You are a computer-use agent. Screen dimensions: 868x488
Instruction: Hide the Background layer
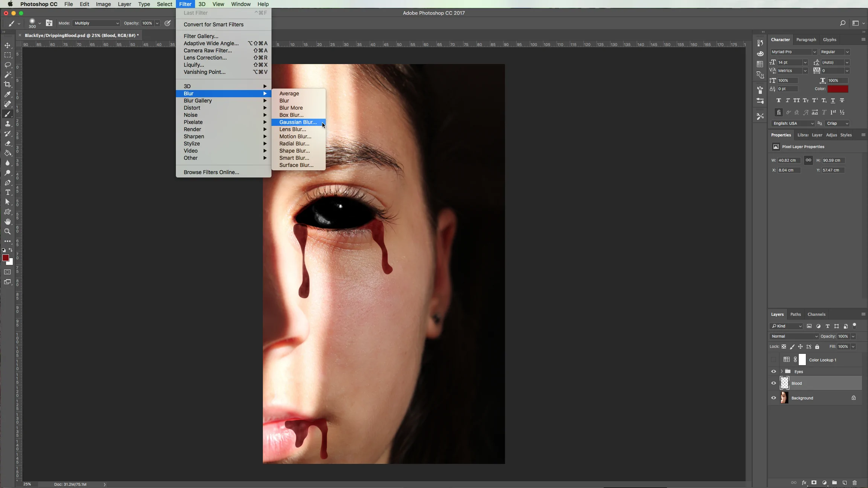[773, 398]
